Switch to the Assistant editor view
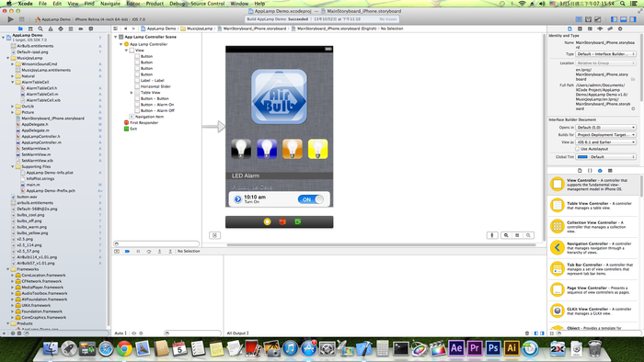 pyautogui.click(x=588, y=19)
